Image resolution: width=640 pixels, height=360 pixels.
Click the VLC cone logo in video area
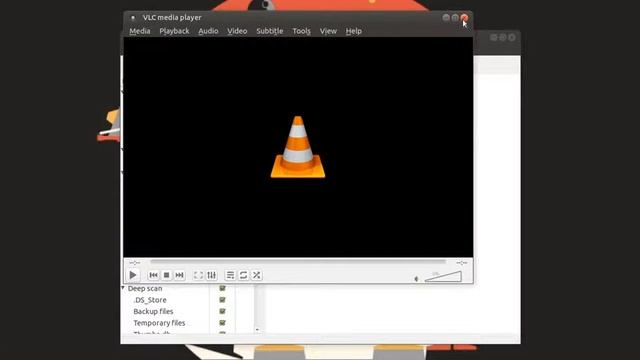pos(298,147)
